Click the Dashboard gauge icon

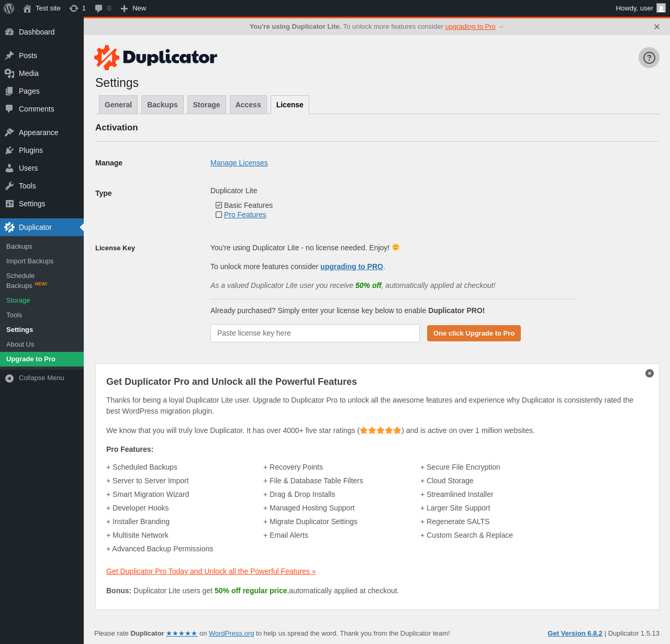(9, 32)
